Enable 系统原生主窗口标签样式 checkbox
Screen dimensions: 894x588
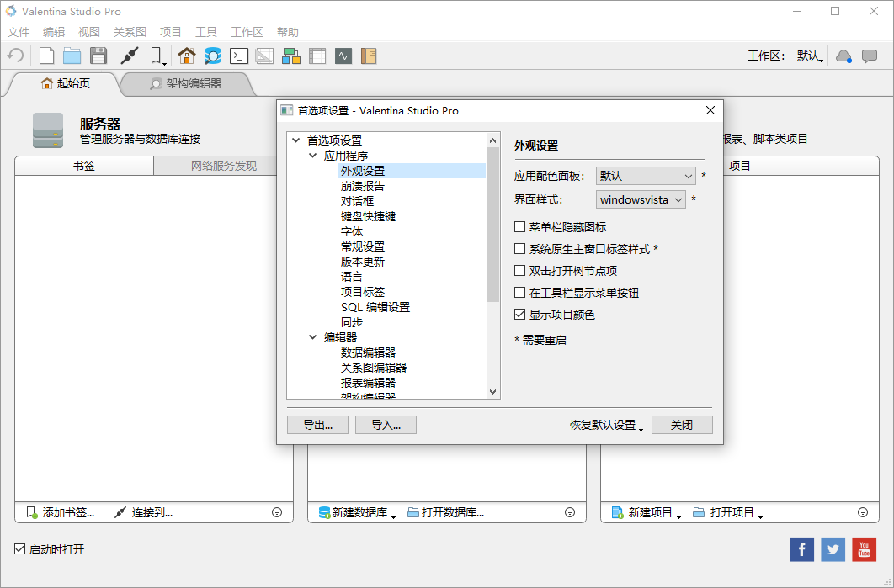(x=519, y=249)
